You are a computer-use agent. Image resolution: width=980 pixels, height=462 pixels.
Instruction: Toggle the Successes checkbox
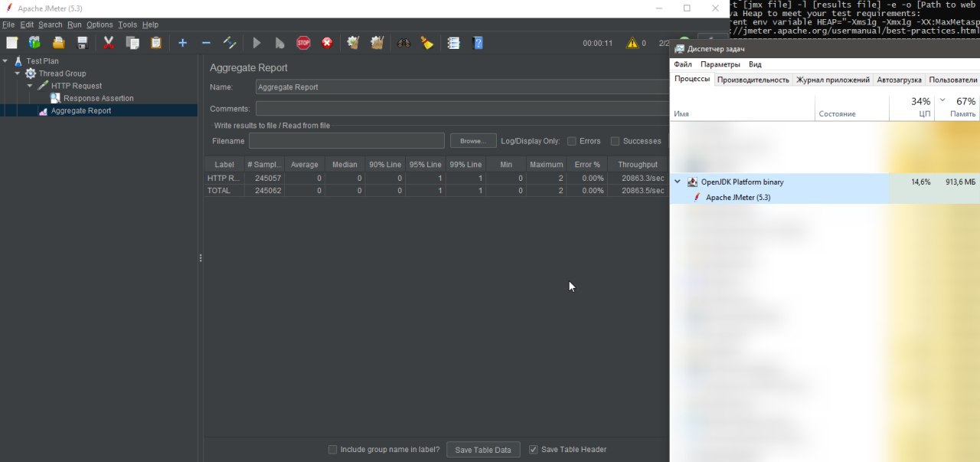[x=615, y=141]
